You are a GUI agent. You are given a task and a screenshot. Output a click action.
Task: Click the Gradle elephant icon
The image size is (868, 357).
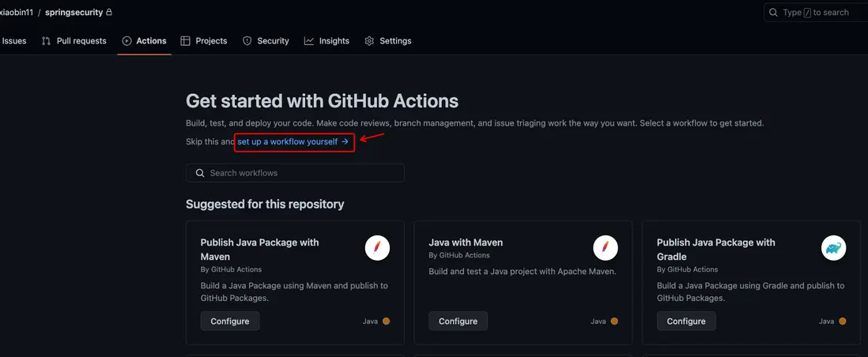click(x=833, y=248)
